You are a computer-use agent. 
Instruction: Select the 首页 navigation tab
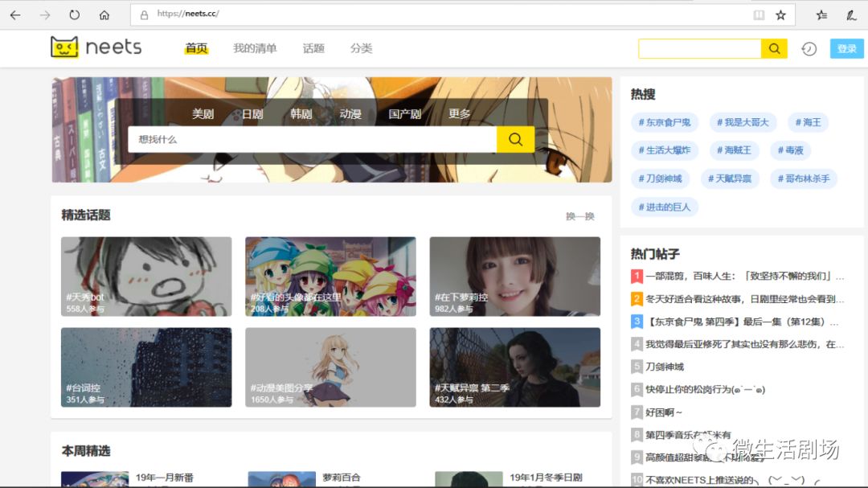(x=196, y=49)
